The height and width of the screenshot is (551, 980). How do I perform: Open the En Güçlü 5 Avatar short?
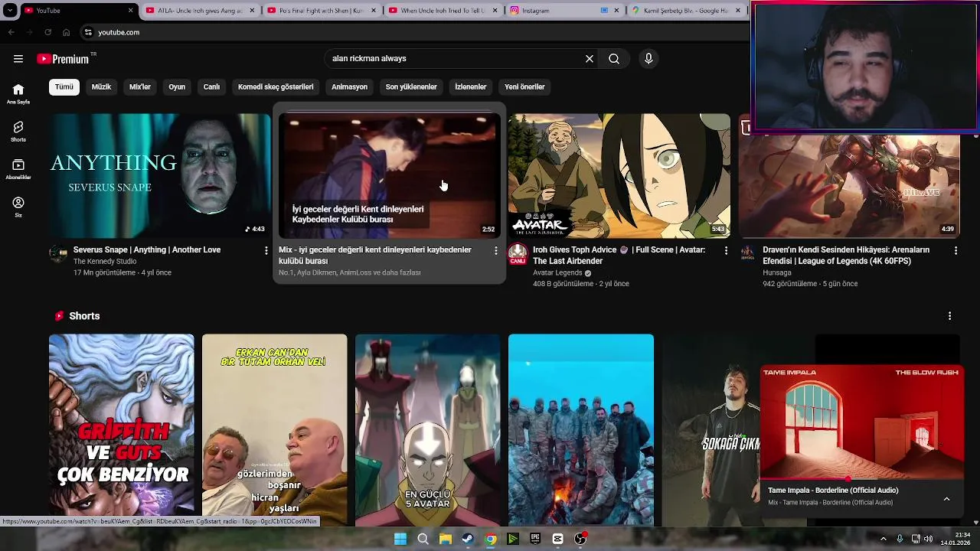[428, 430]
